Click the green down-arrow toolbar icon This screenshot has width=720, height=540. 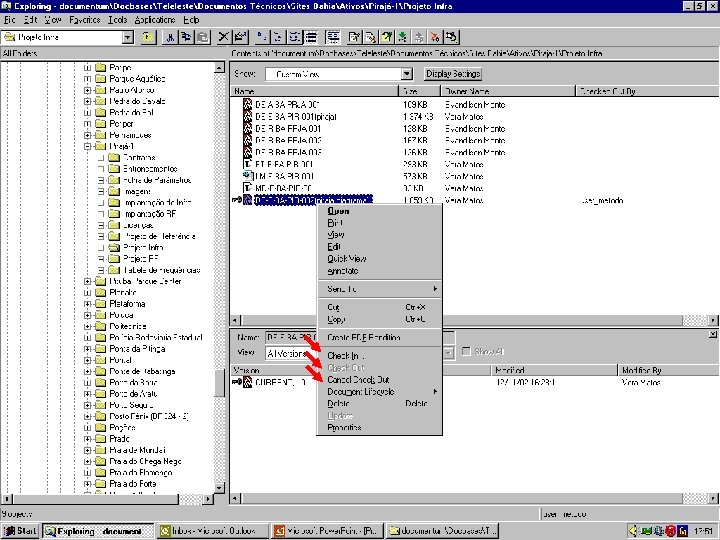tap(403, 37)
